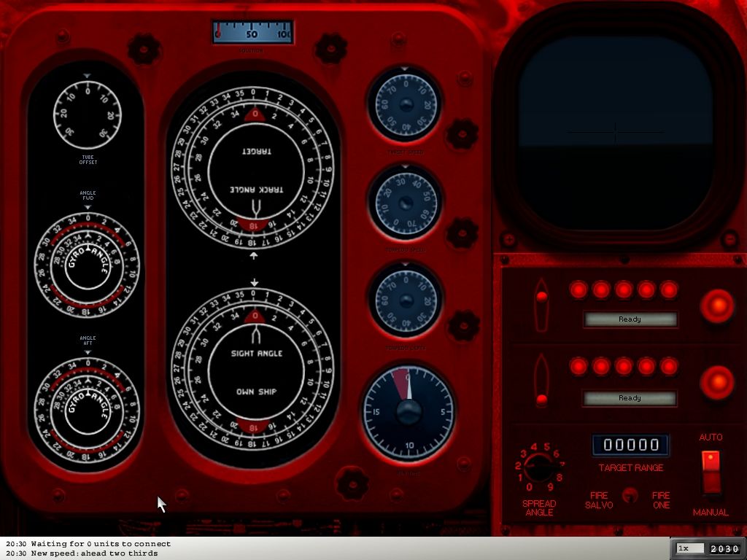The image size is (747, 560).
Task: Select the fourth aft torpedo tube lamp
Action: click(646, 367)
